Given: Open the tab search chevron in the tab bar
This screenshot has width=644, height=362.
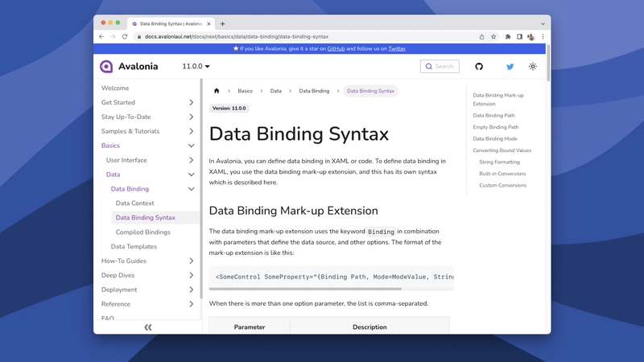Looking at the screenshot, I should [543, 24].
